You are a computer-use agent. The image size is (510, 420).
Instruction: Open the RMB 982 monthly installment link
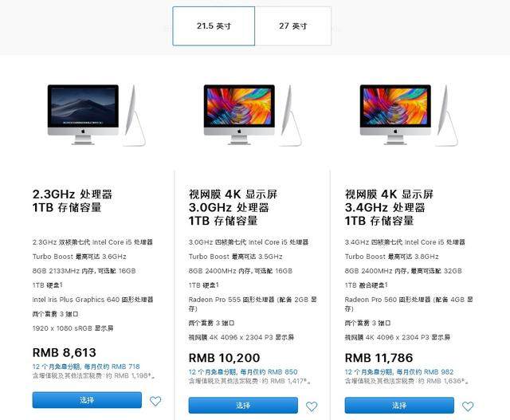[x=399, y=372]
